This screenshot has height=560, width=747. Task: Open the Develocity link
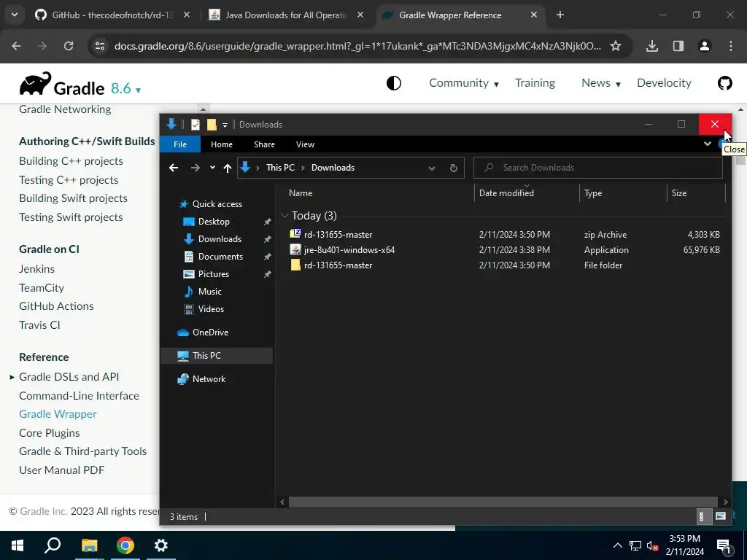click(664, 83)
